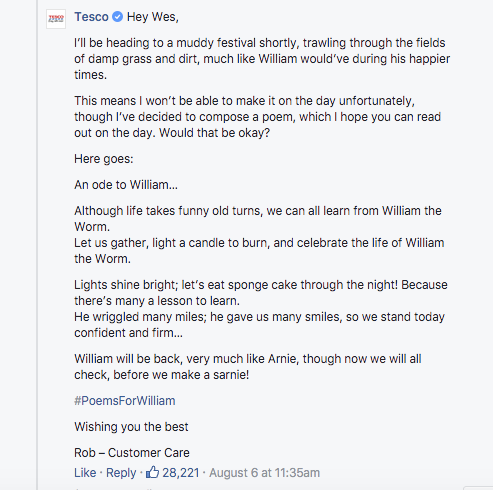Viewport: 493px width, 490px height.
Task: Click the thumbs-up icon next to 28,221
Action: point(152,472)
